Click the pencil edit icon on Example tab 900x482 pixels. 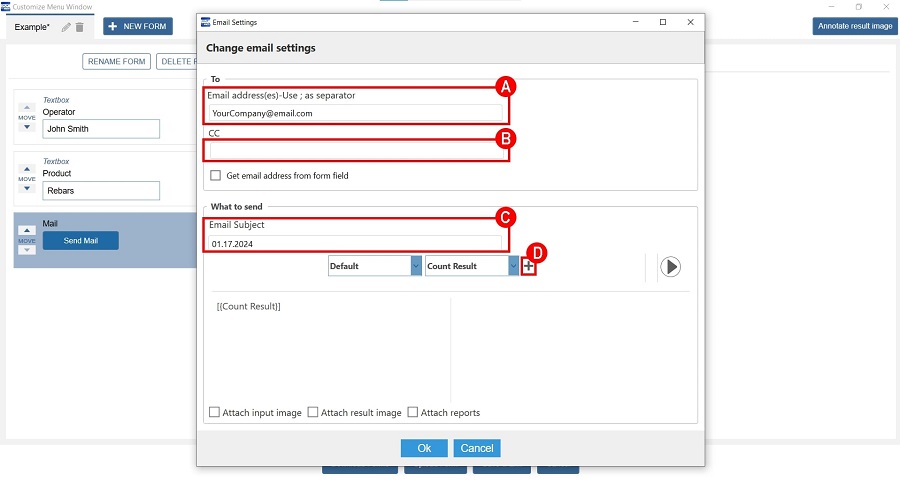[x=66, y=27]
